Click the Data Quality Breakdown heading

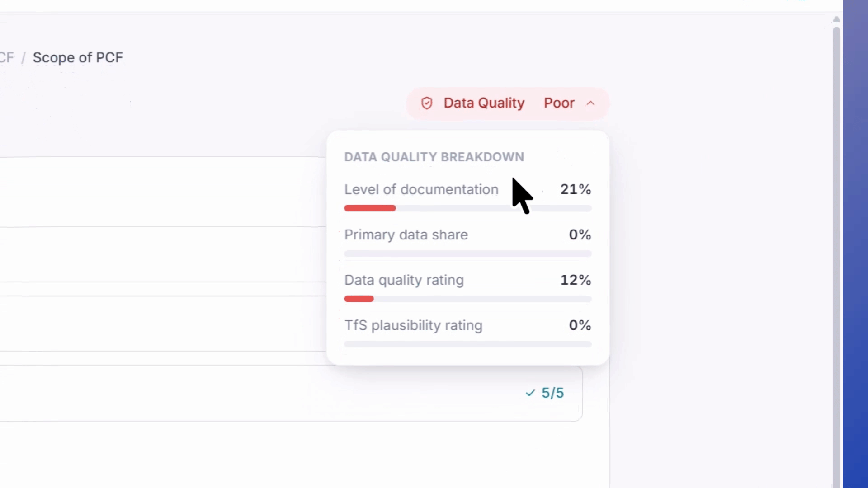point(434,157)
